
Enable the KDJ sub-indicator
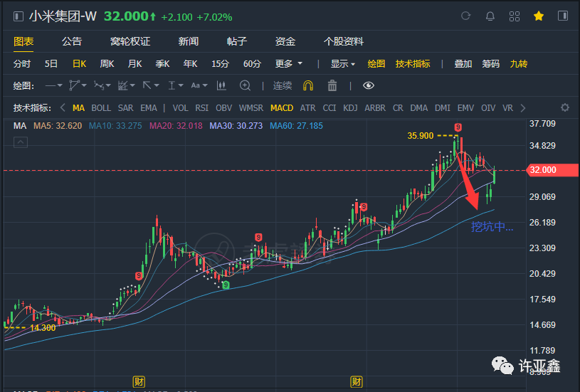coord(350,108)
